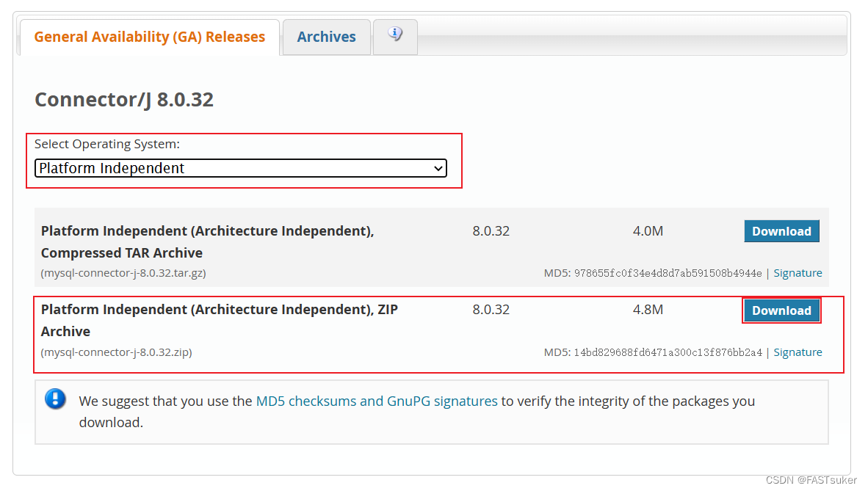Open MD5 checksums and GnuPG signatures link
This screenshot has height=491, width=868.
377,401
